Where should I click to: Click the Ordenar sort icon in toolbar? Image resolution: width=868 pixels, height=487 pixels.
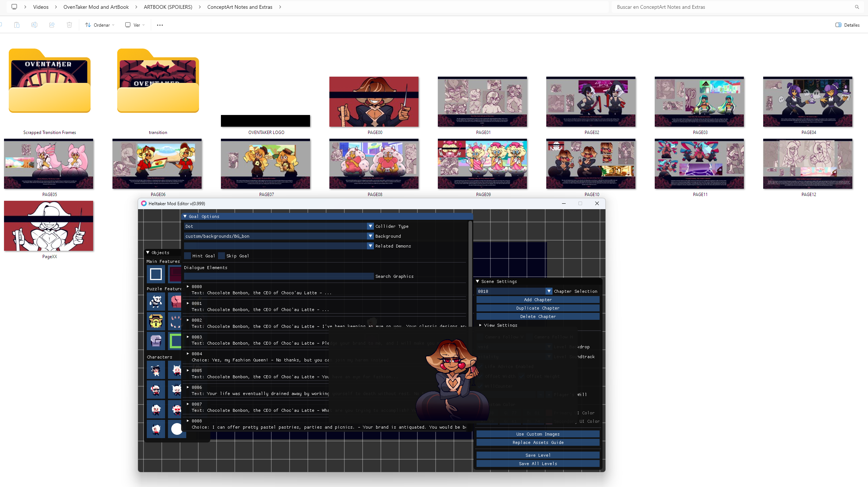(x=88, y=25)
